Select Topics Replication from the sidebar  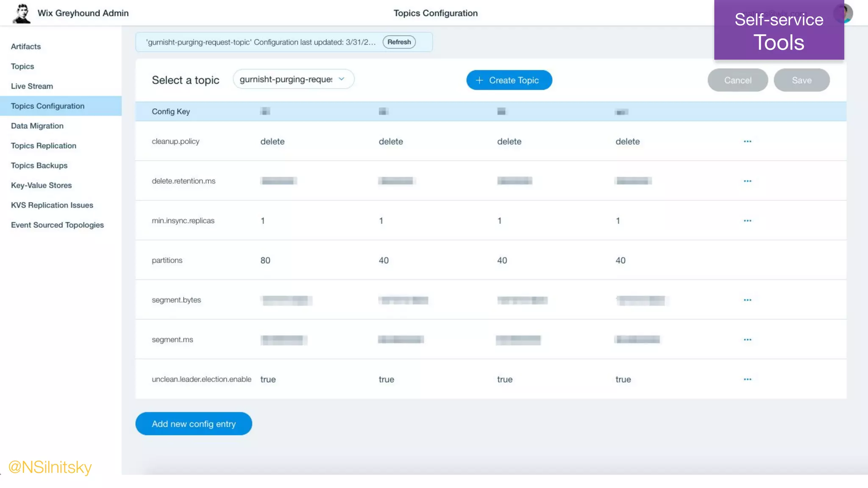(x=44, y=146)
